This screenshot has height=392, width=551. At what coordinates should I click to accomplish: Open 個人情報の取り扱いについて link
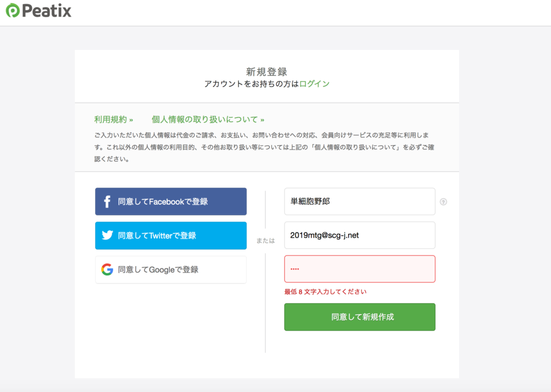point(208,119)
